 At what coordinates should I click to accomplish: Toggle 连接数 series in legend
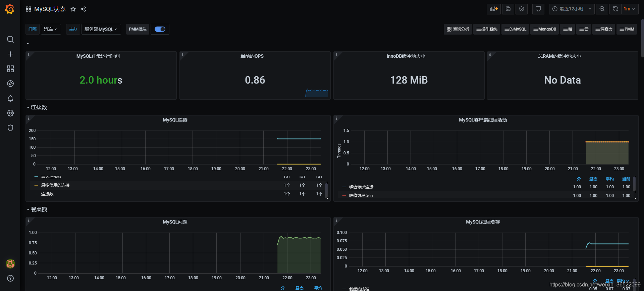click(47, 194)
